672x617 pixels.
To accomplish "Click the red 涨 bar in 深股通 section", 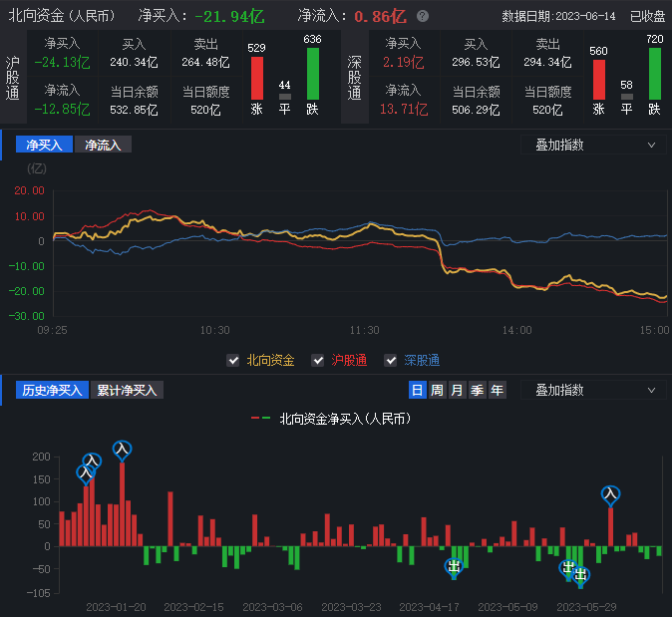I will [x=598, y=79].
